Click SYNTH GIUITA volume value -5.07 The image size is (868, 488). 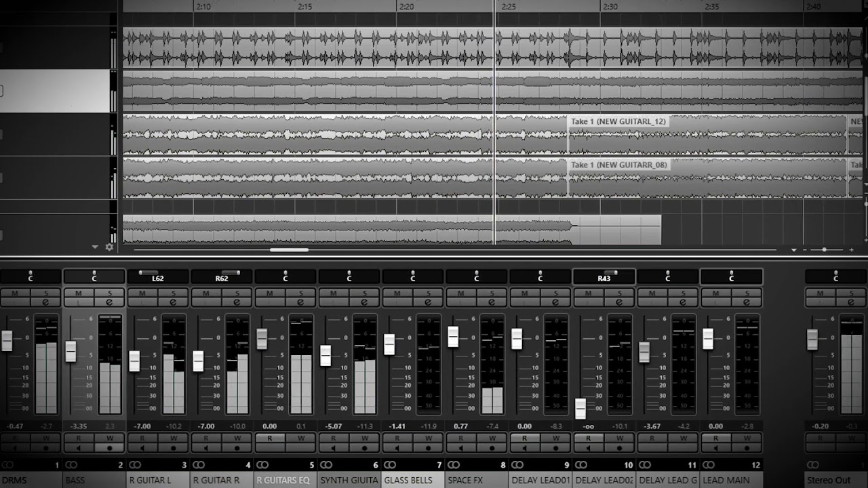334,426
